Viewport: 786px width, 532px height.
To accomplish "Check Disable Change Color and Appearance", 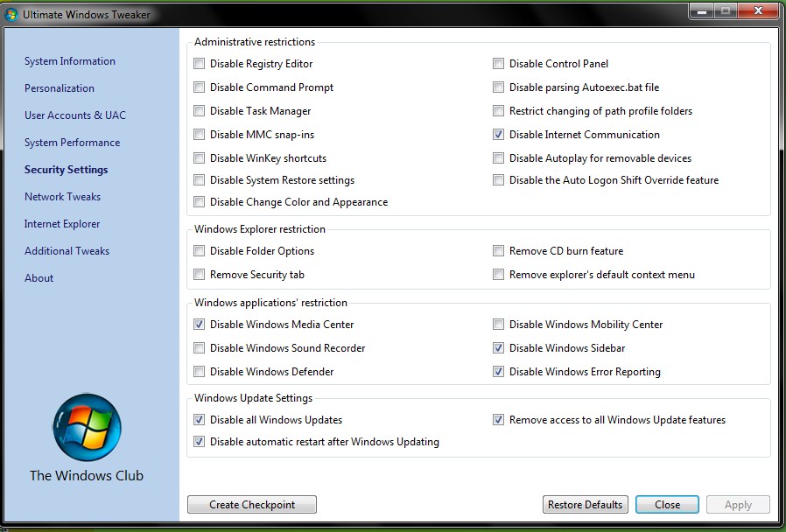I will pos(199,202).
